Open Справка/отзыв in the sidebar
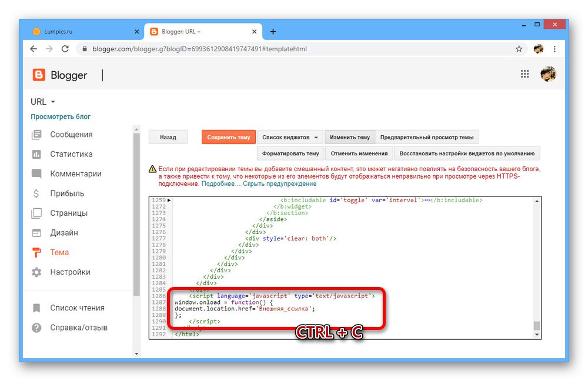588x381 pixels. click(x=79, y=327)
